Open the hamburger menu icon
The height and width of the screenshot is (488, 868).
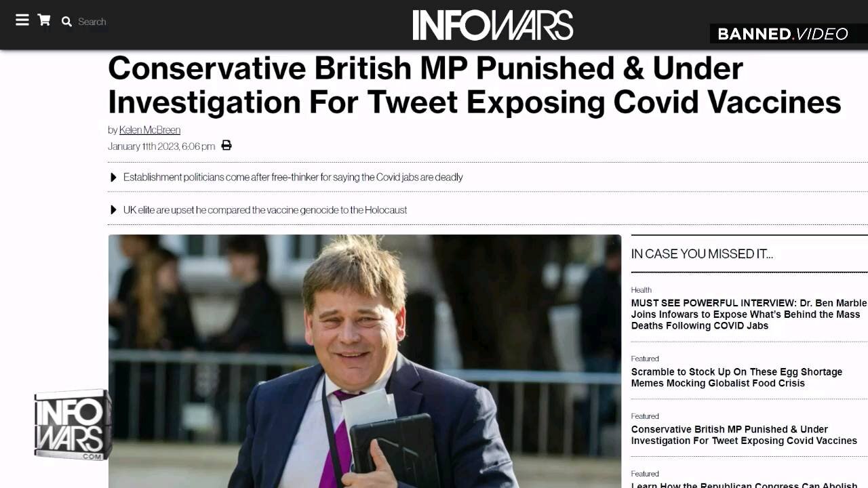click(22, 20)
